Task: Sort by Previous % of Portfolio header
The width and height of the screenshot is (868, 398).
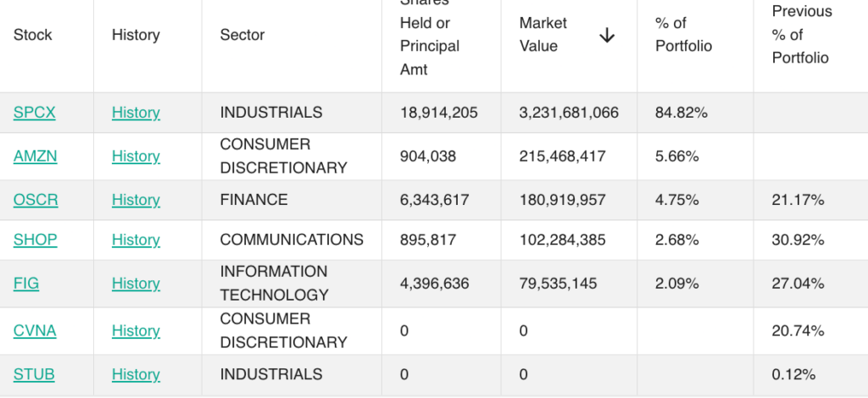Action: click(x=802, y=34)
